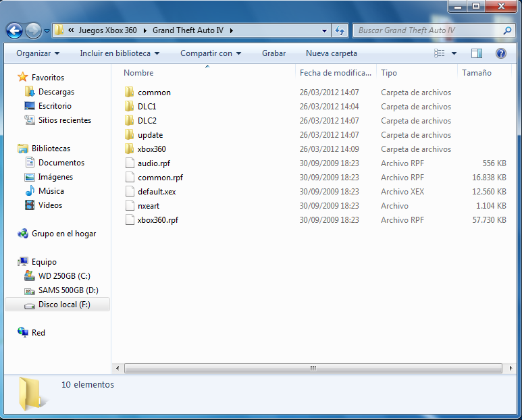Click the Nueva carpeta button

tap(332, 53)
